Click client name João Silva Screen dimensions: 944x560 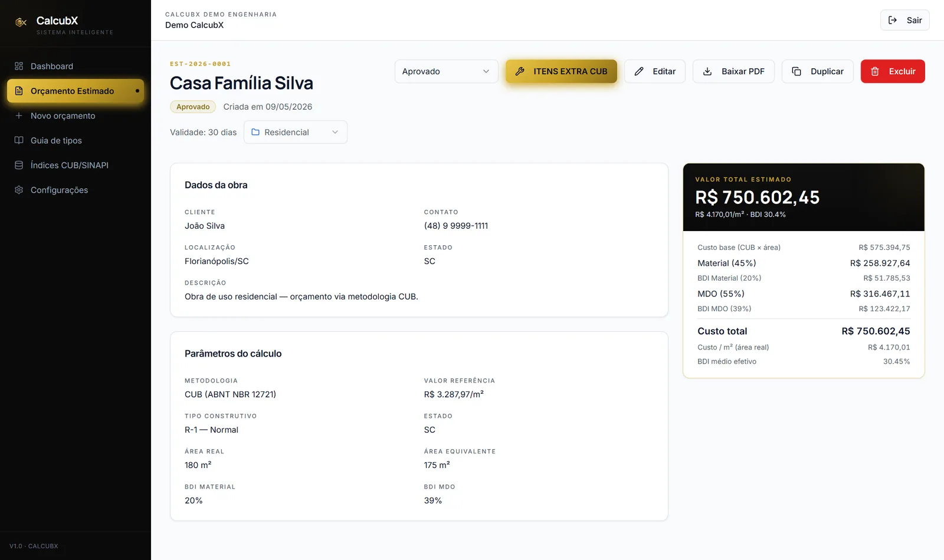pos(205,226)
